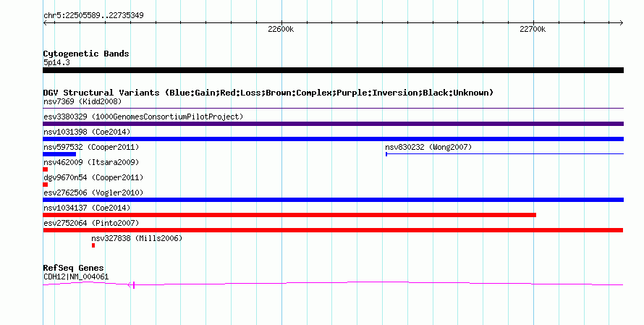This screenshot has height=325, width=644.
Task: Select the thick purple esv3380329 bar
Action: [x=333, y=124]
